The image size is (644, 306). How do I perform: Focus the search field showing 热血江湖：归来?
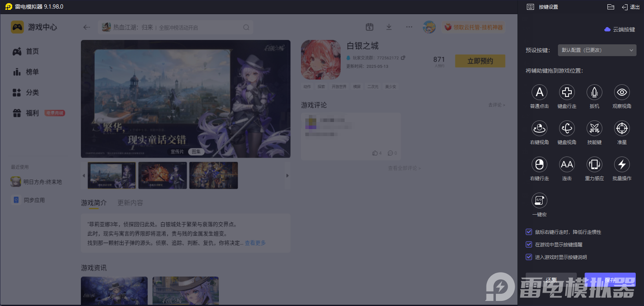(175, 27)
